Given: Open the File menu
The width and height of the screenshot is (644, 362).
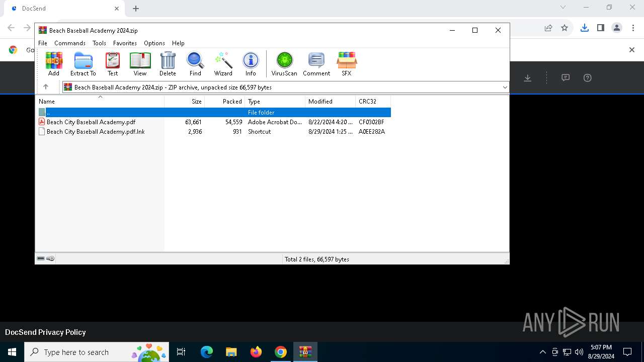Looking at the screenshot, I should click(x=43, y=43).
